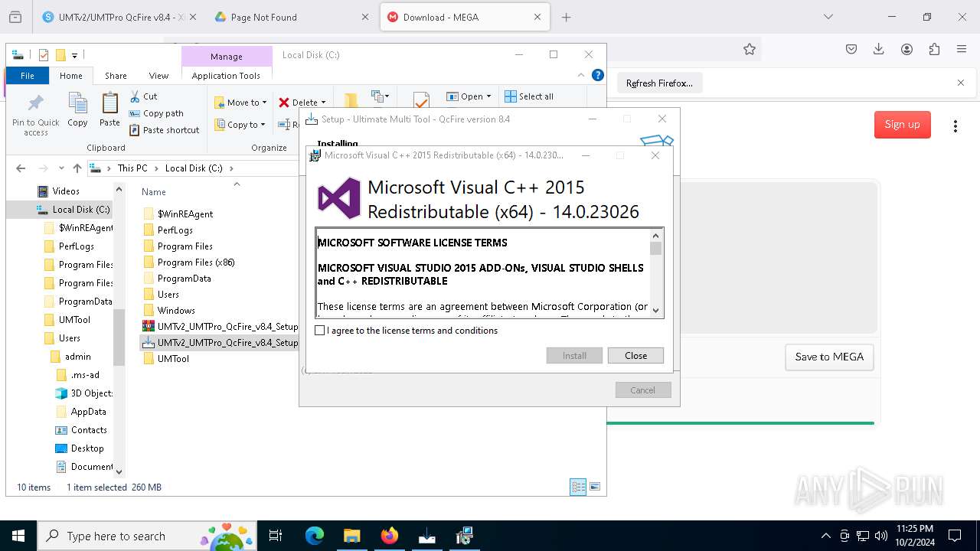Open a new Firefox tab with plus

click(x=567, y=17)
